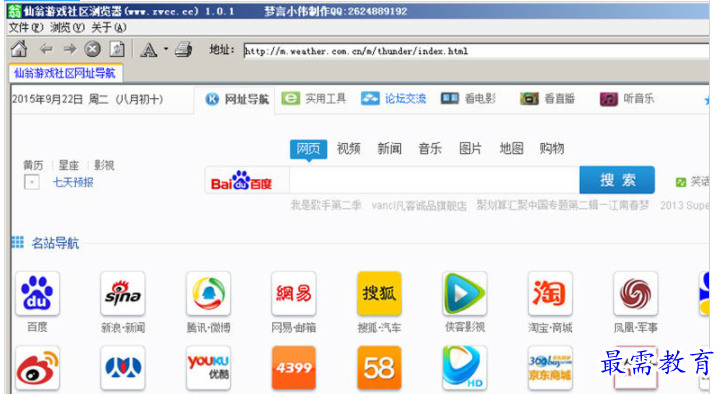This screenshot has width=722, height=394.
Task: Open the 星座 link
Action: pyautogui.click(x=69, y=165)
